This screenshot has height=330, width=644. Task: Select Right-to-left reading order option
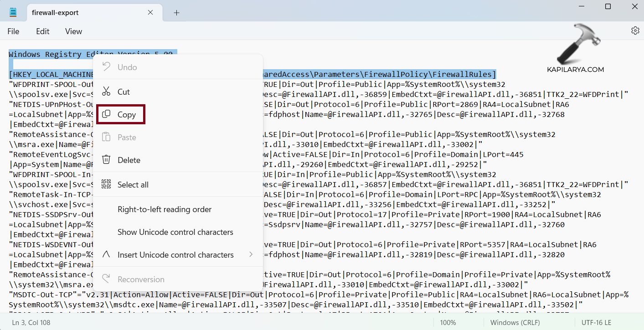point(165,209)
